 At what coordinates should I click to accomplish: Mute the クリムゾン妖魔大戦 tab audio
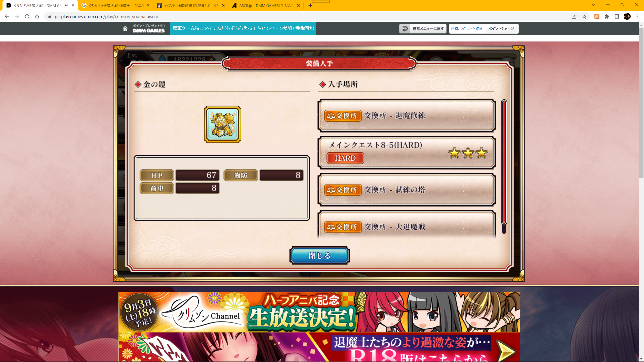tap(66, 5)
